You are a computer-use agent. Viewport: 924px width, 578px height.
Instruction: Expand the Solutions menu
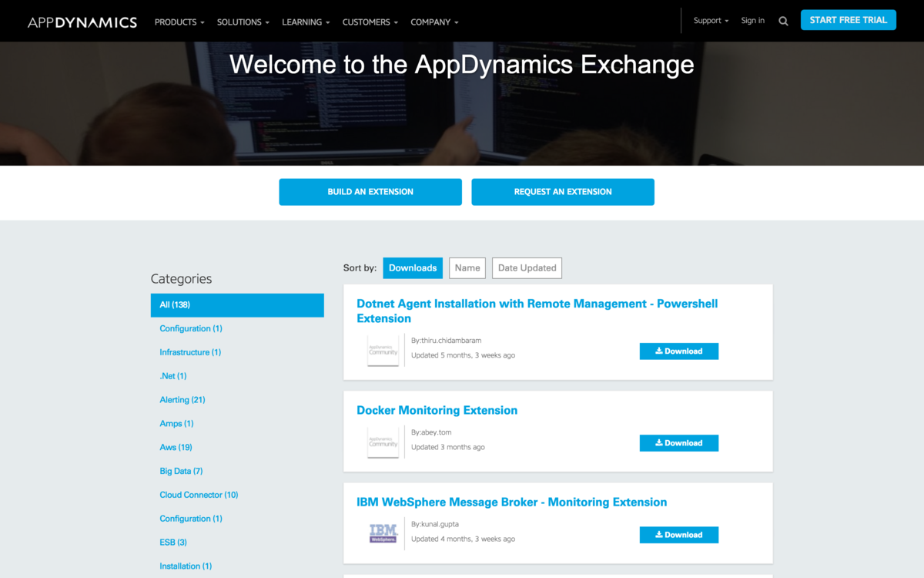click(x=243, y=22)
